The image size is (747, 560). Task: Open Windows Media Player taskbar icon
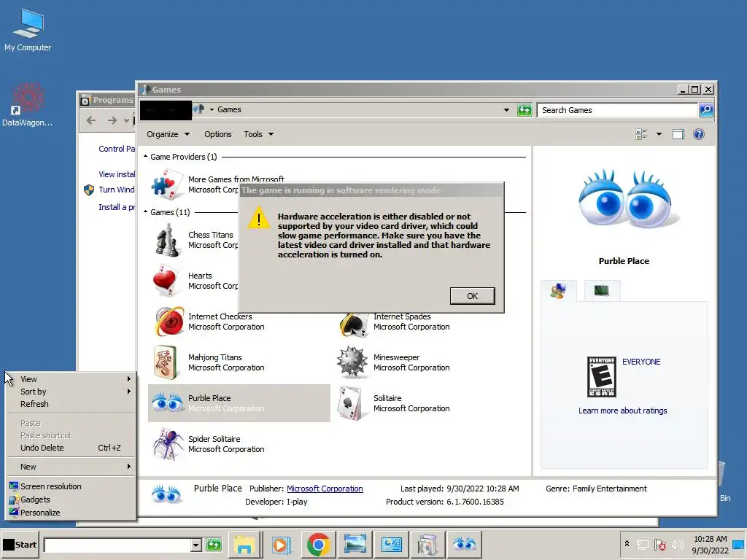tap(281, 544)
